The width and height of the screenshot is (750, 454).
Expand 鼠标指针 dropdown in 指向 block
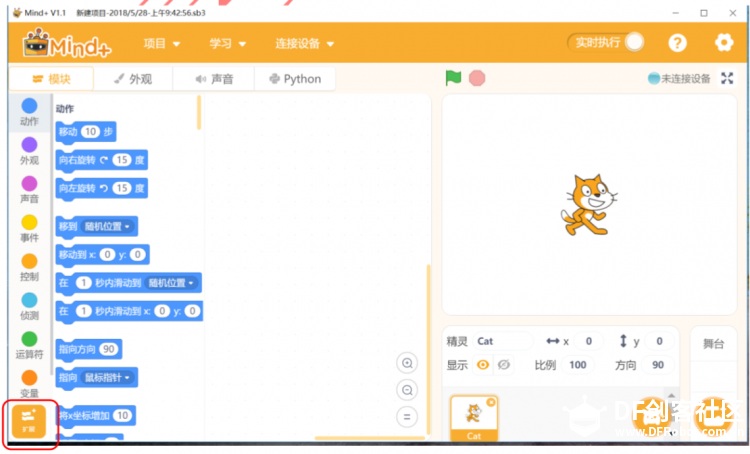[108, 377]
